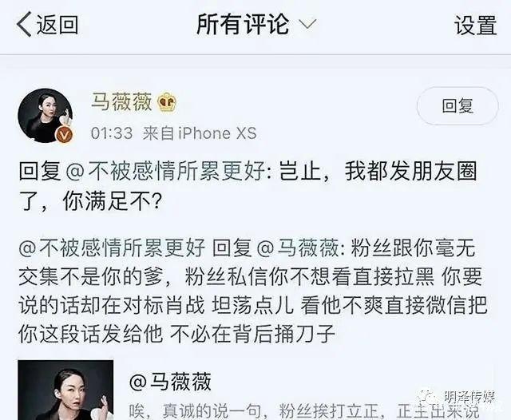Image resolution: width=511 pixels, height=420 pixels.
Task: Click the 来自 iPhone XS source label
Action: coord(200,133)
